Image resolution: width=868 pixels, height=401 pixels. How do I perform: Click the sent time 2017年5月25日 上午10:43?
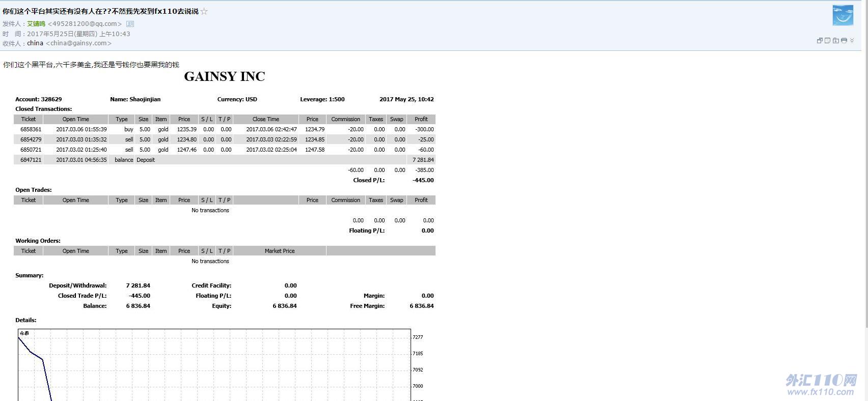click(x=78, y=34)
